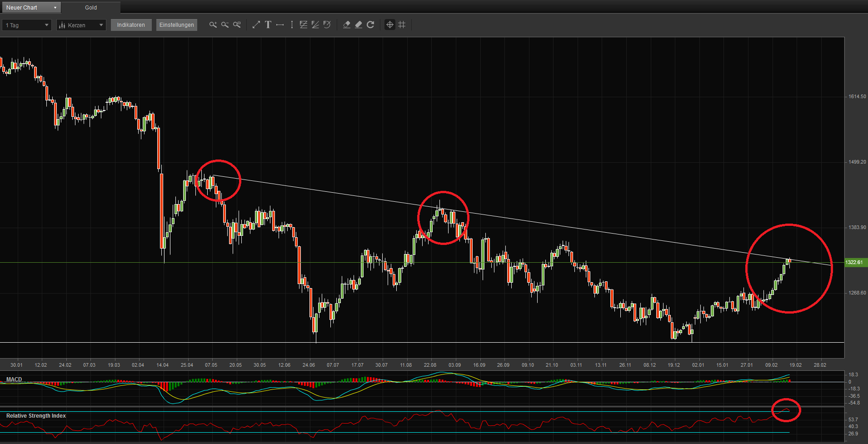This screenshot has width=868, height=444.
Task: Click the current price label 1322.61
Action: point(854,262)
